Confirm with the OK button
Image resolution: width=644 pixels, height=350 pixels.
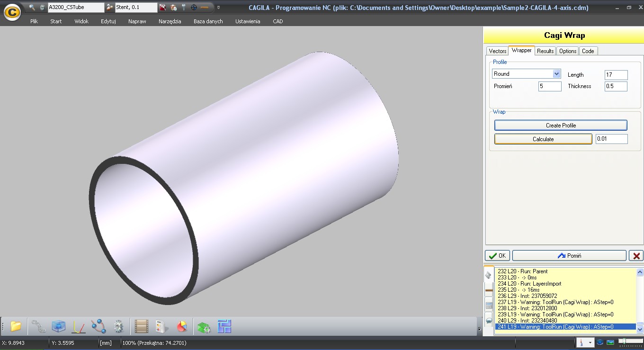497,255
